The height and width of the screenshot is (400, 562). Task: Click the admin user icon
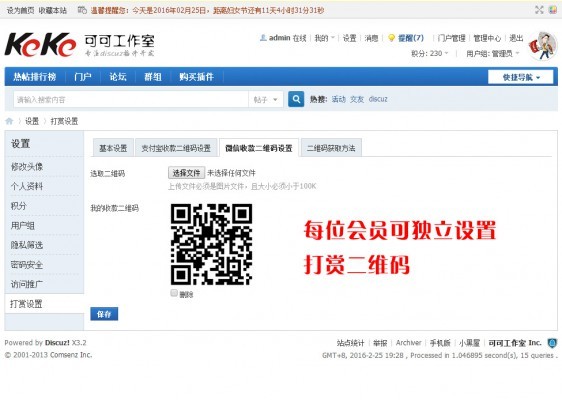263,38
